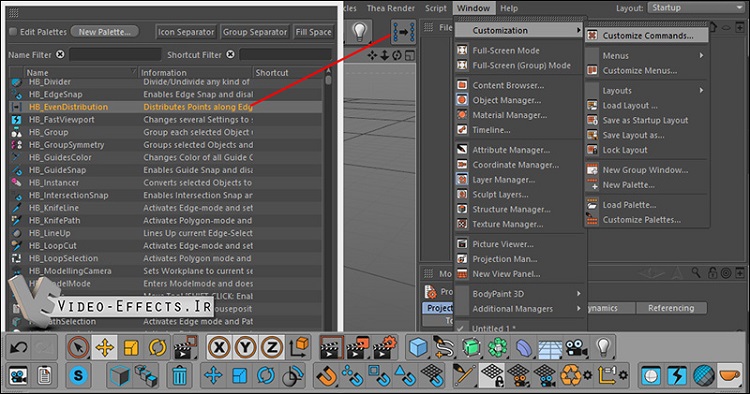Click the blue faceted sphere icon
750x394 pixels.
703,376
